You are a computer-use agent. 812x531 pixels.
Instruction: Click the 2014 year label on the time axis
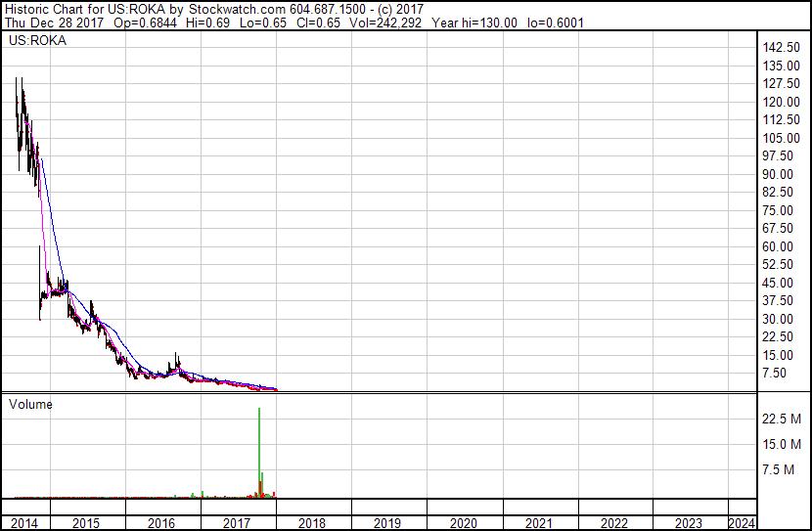24,523
